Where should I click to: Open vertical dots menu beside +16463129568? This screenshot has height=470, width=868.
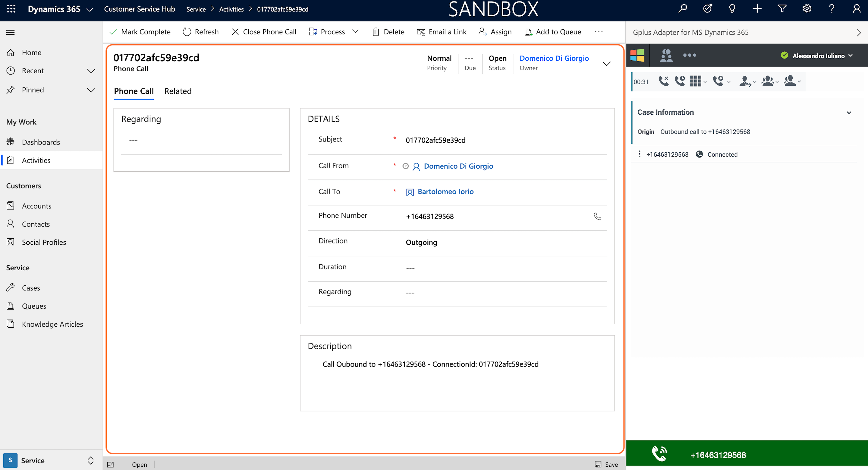[x=639, y=154]
